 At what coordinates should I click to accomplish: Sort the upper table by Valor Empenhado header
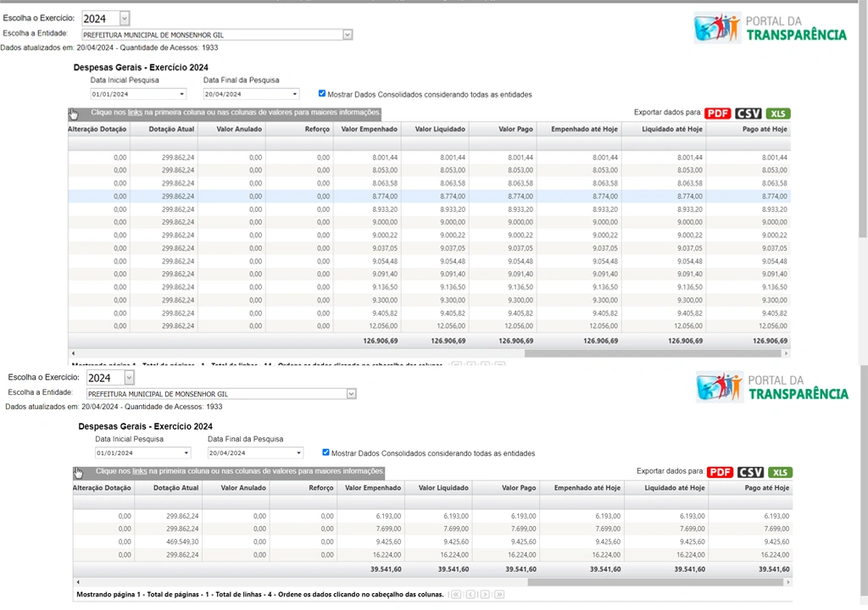(369, 130)
